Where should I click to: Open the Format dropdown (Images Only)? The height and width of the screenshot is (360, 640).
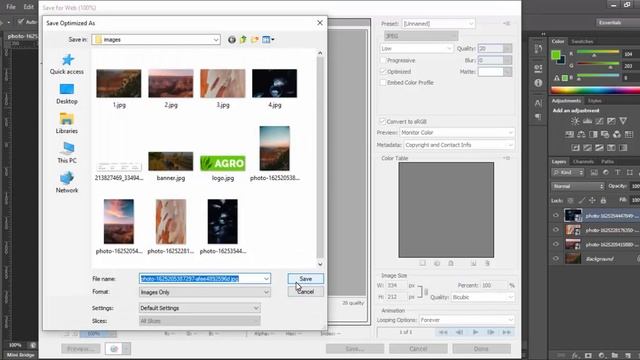(204, 292)
